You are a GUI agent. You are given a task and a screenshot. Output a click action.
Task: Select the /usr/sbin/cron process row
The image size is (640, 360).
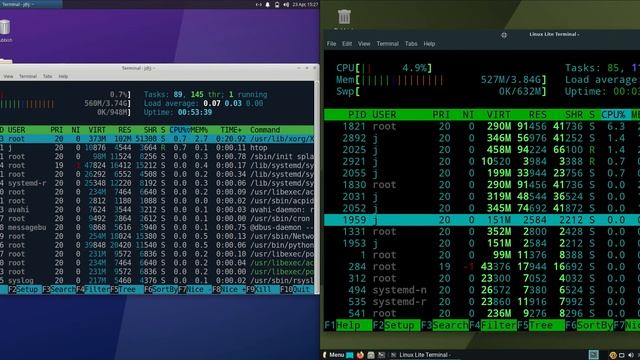pyautogui.click(x=157, y=219)
